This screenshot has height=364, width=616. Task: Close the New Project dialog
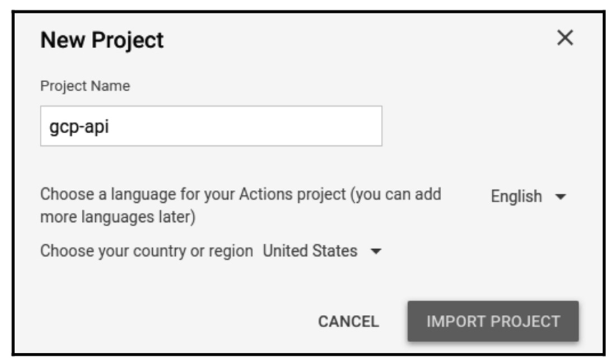pos(565,38)
